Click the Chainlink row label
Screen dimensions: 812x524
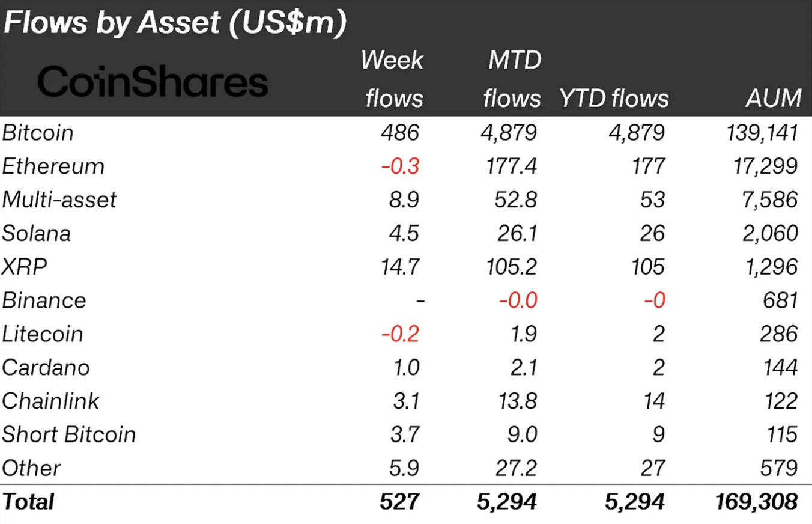[50, 401]
